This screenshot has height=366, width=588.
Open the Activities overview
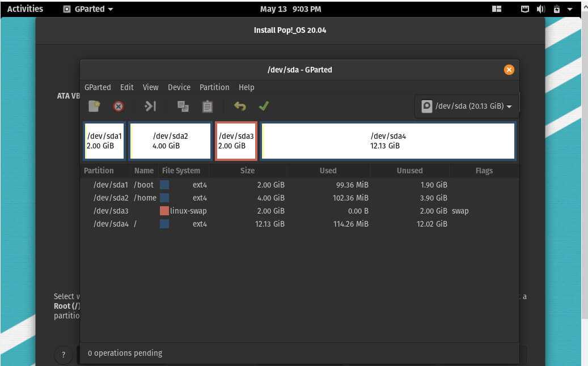pos(25,9)
